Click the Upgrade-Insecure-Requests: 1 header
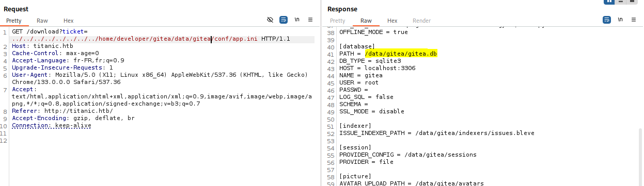 coord(62,68)
